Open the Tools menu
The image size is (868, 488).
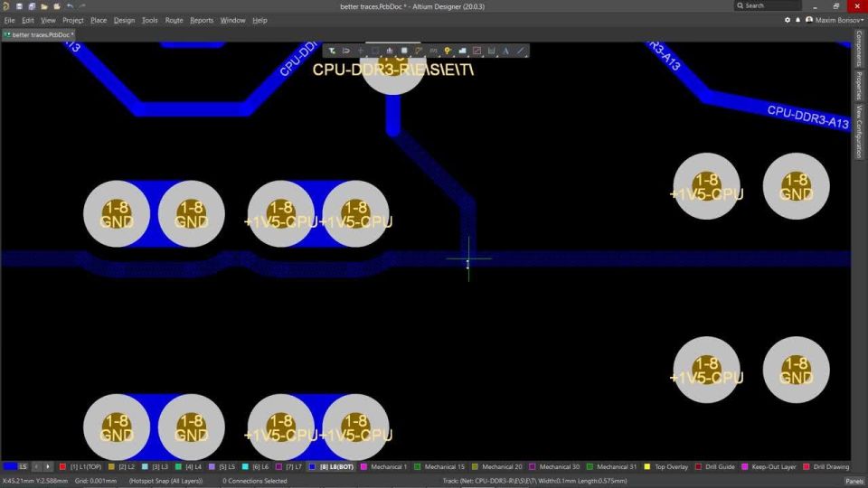click(x=149, y=21)
